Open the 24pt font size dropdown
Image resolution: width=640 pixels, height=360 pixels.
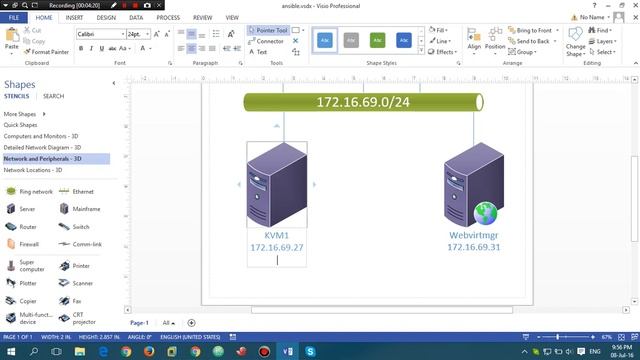pos(147,34)
